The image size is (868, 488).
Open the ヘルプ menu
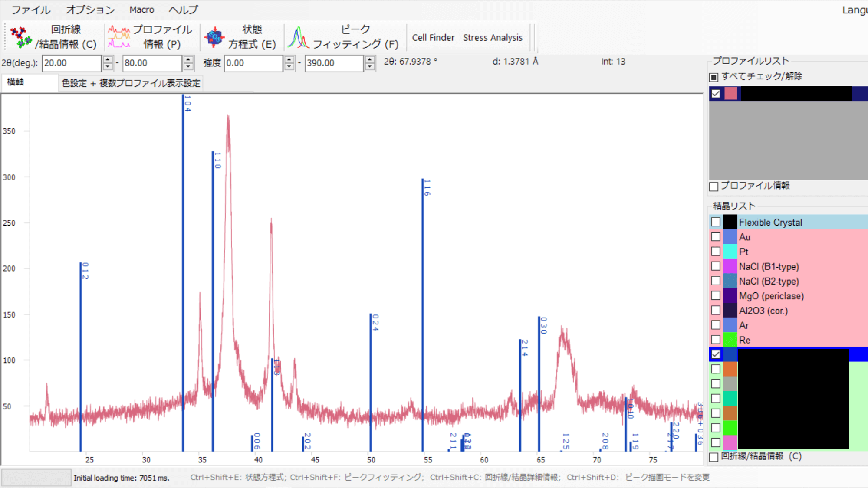click(183, 10)
